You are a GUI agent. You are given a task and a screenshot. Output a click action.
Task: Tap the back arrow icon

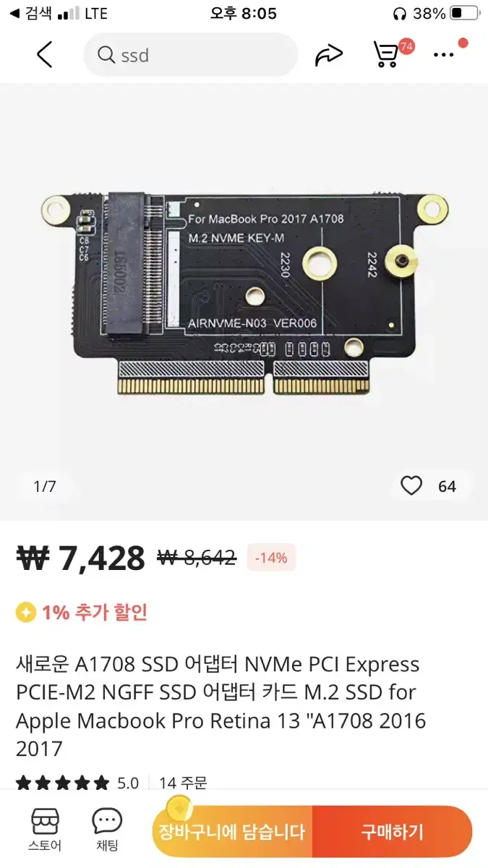click(x=45, y=55)
